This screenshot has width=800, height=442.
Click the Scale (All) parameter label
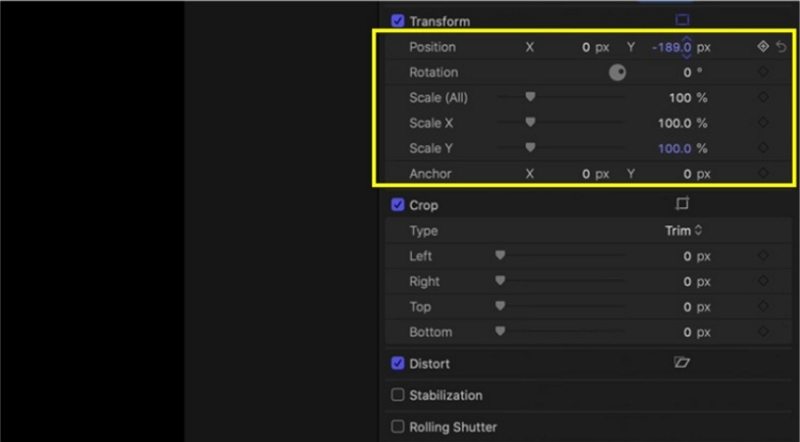pos(438,97)
